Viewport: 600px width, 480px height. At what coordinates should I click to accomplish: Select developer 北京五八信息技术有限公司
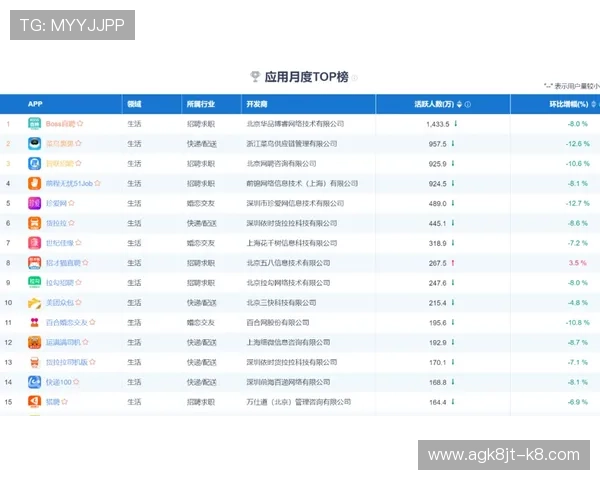[288, 263]
